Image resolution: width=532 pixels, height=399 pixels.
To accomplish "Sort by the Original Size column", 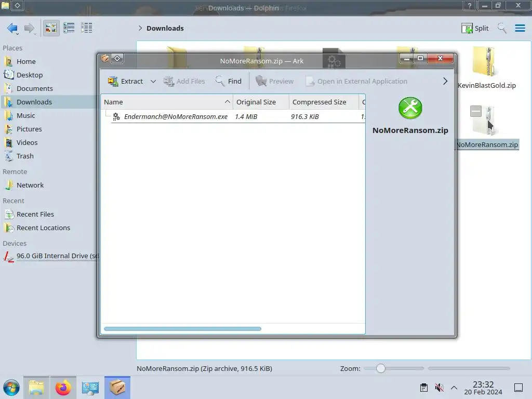I will [x=261, y=102].
